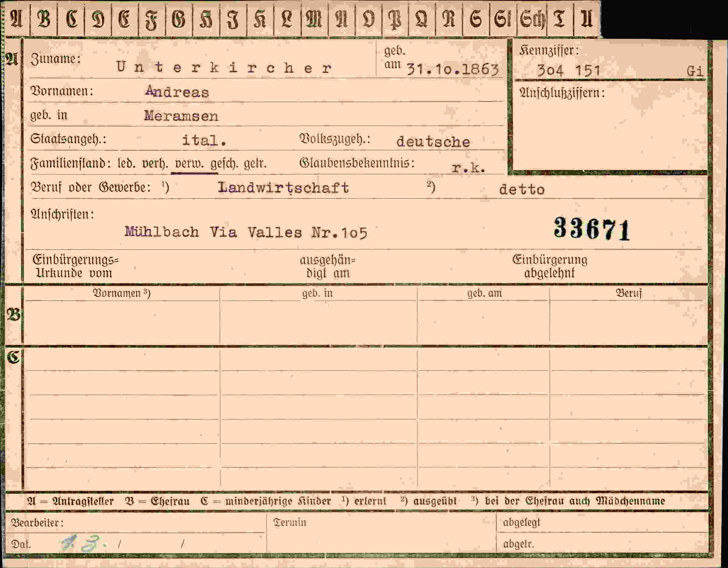Click the geb. am column header
Image resolution: width=728 pixels, height=568 pixels.
point(484,293)
